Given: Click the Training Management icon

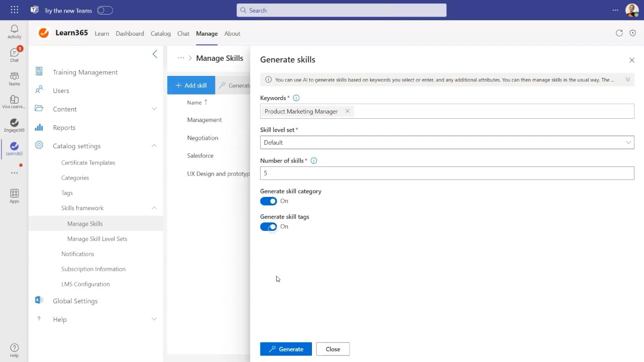Looking at the screenshot, I should [x=39, y=72].
